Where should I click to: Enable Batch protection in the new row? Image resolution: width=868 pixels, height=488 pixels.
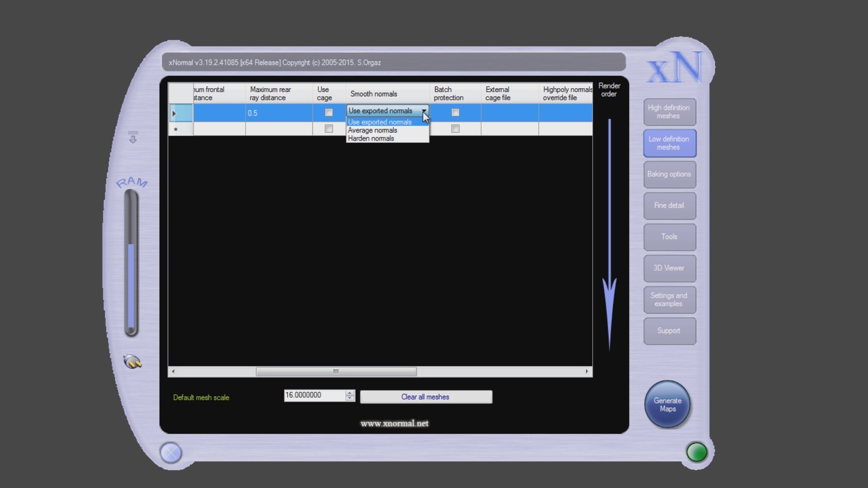[455, 129]
